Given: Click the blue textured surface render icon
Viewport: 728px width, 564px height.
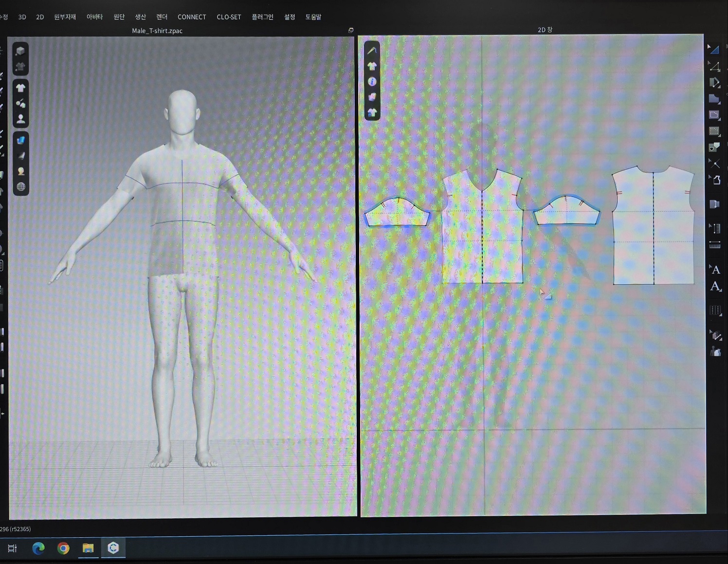Looking at the screenshot, I should click(x=20, y=140).
